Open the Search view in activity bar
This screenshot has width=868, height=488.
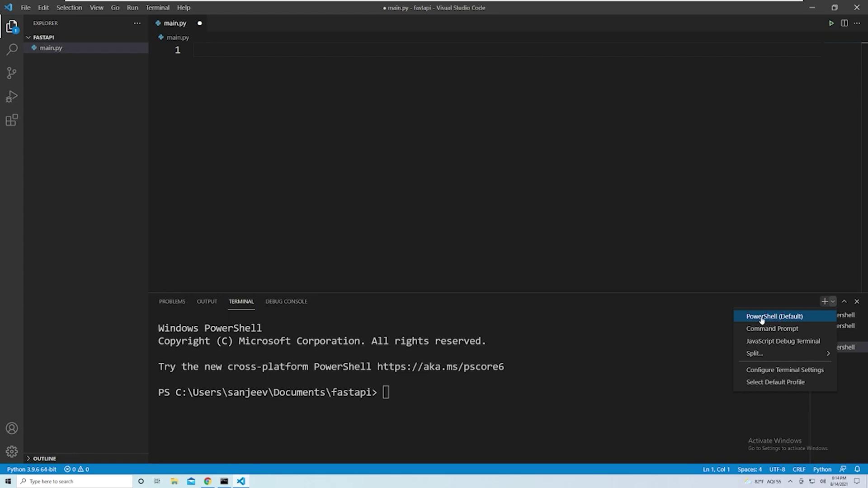12,49
